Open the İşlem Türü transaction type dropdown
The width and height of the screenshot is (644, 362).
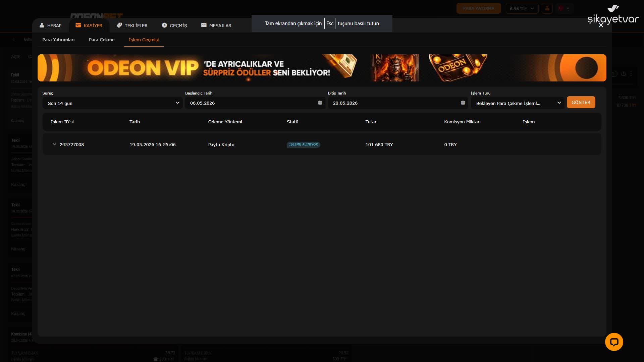(518, 103)
